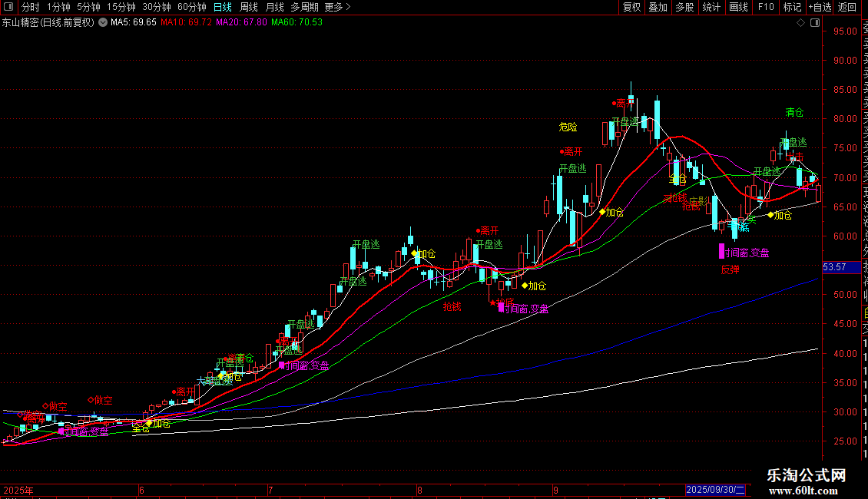
Task: Click the 2025年 label on time axis
Action: click(x=18, y=490)
